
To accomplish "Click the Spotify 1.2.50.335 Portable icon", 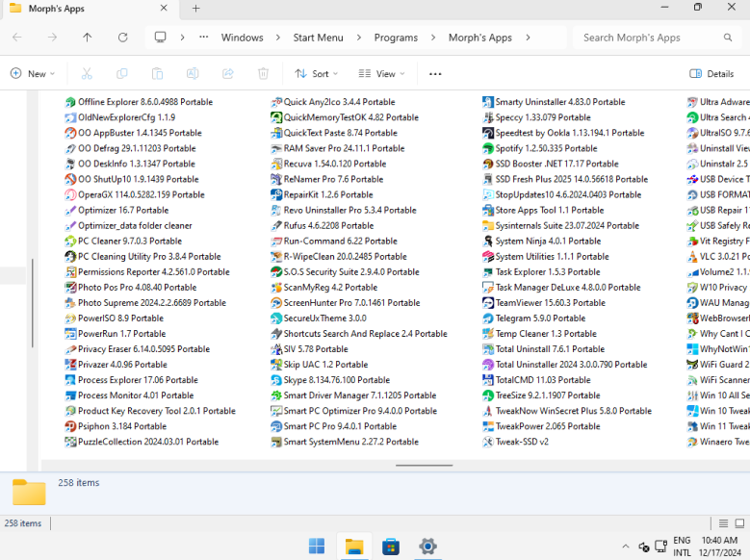I will point(488,148).
